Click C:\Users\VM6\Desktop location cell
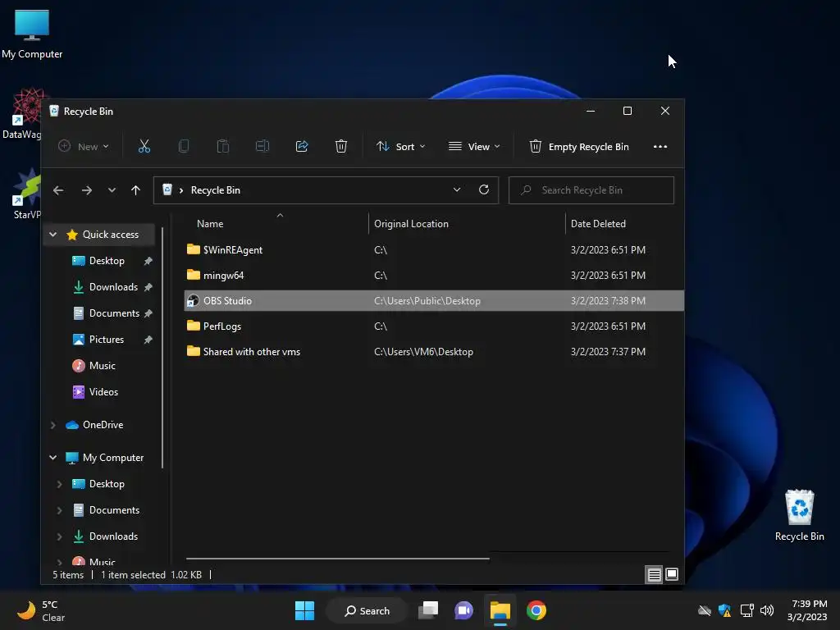This screenshot has width=840, height=630. [x=423, y=352]
